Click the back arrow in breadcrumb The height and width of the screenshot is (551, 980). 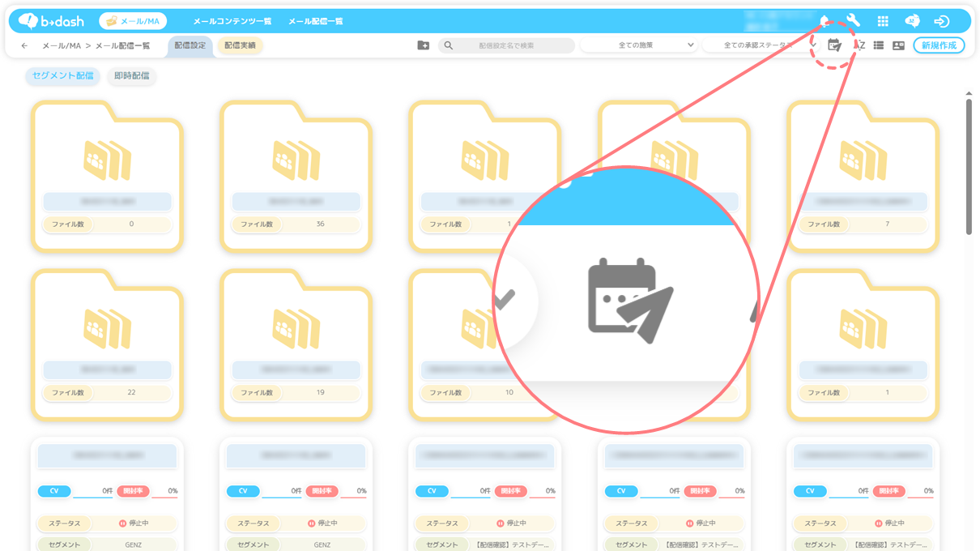click(24, 45)
